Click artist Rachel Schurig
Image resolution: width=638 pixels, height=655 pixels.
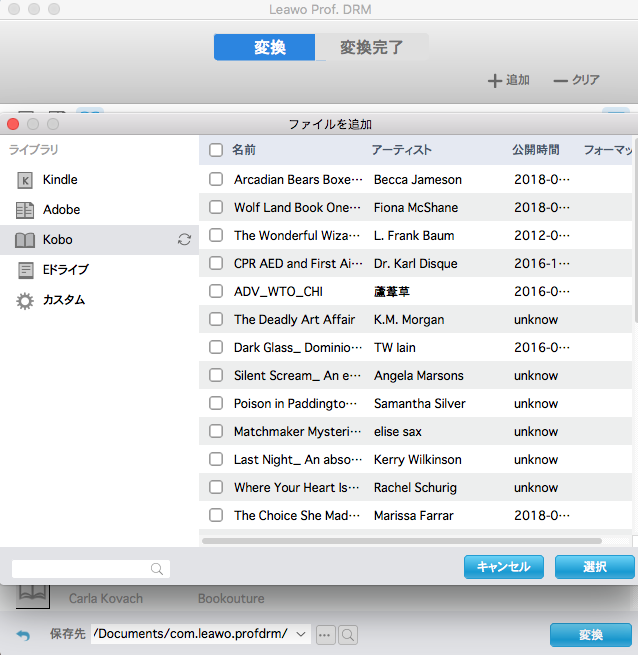415,487
